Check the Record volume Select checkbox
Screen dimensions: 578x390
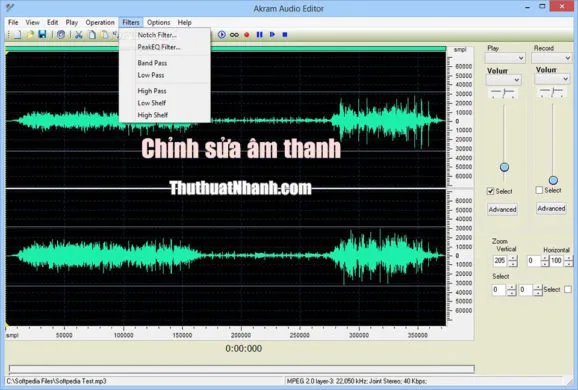[x=539, y=190]
